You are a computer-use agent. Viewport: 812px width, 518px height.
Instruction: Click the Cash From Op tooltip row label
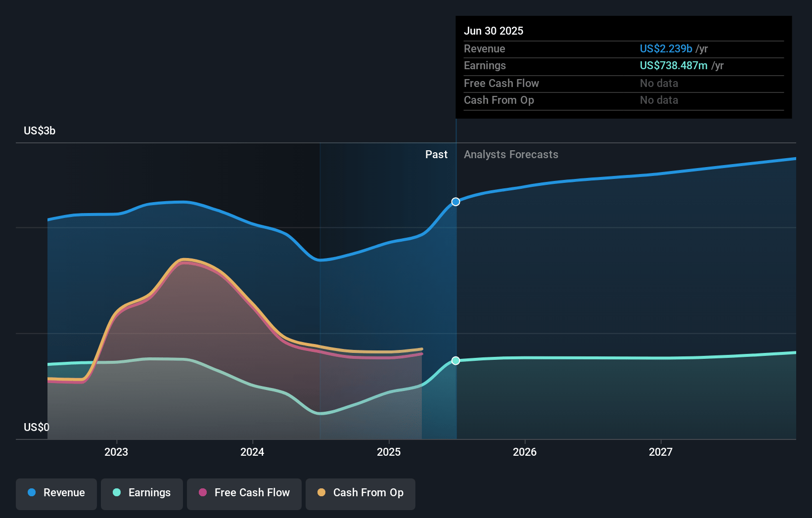(x=499, y=100)
